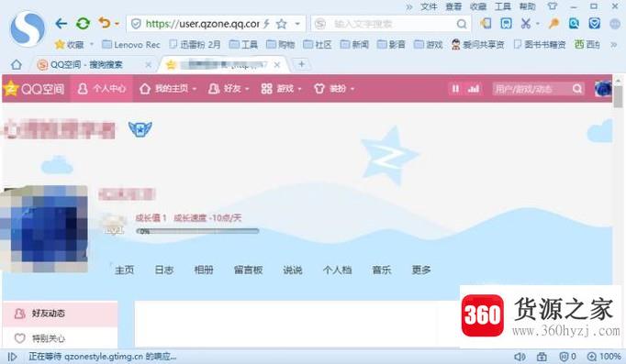This screenshot has height=364, width=626.
Task: Open the 工具 menu in the menu bar
Action: tap(503, 6)
